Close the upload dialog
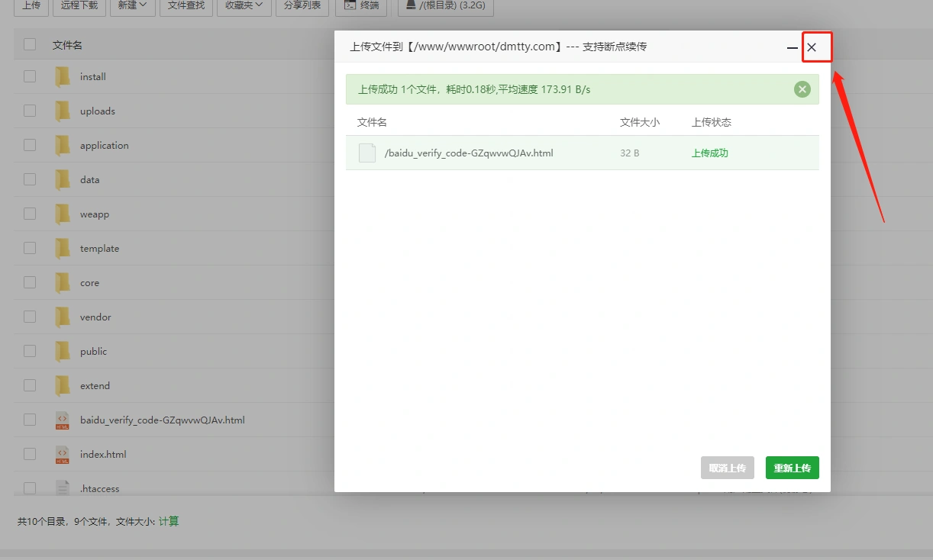Image resolution: width=933 pixels, height=560 pixels. (x=812, y=47)
